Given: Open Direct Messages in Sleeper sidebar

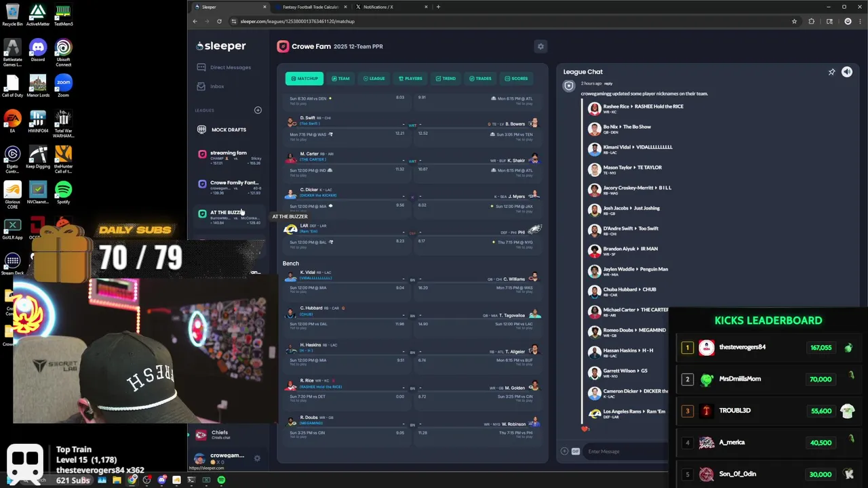Looking at the screenshot, I should (224, 67).
